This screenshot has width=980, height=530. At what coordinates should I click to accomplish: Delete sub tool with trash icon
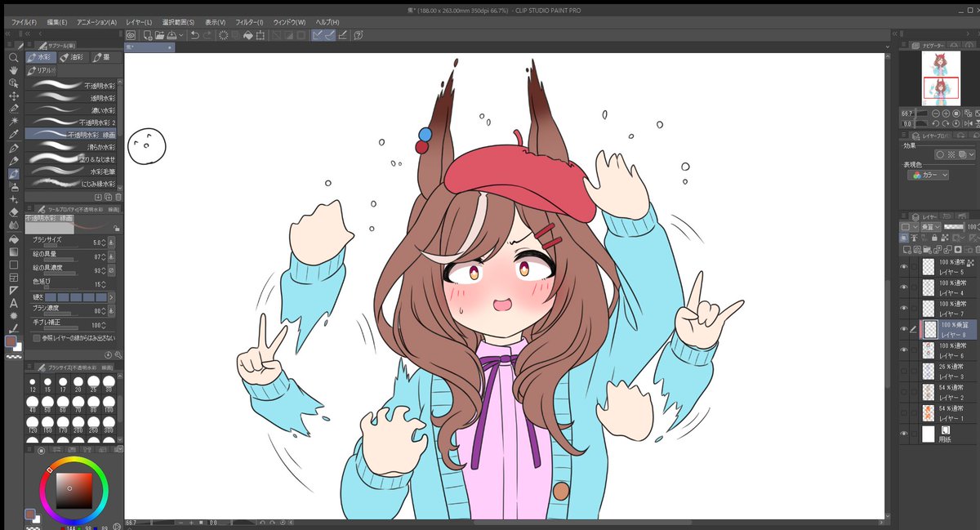coord(118,197)
